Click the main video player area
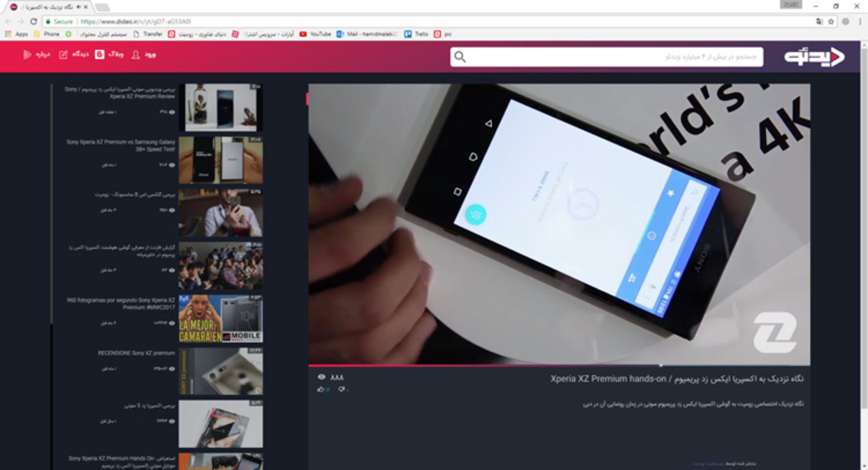Screen dimensions: 868x470 click(559, 224)
